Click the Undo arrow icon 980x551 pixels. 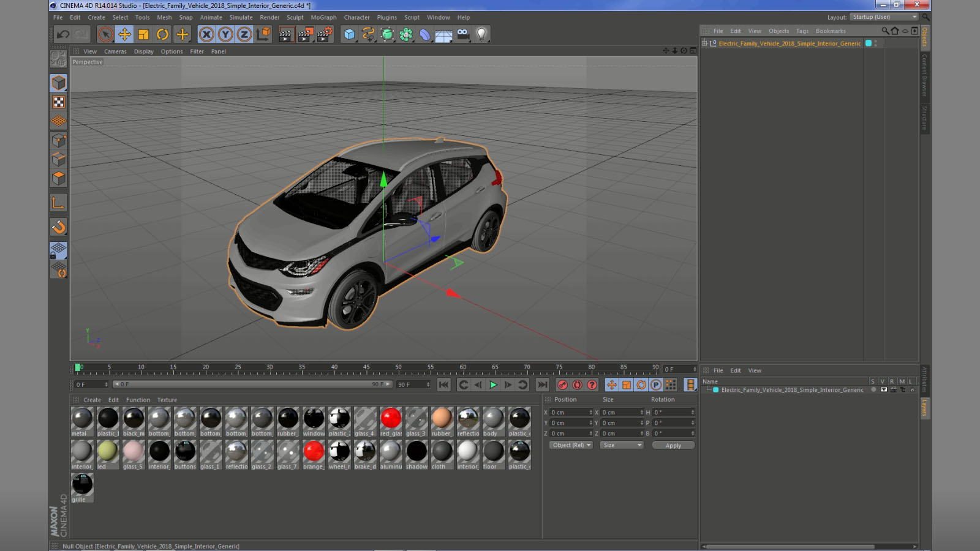62,34
